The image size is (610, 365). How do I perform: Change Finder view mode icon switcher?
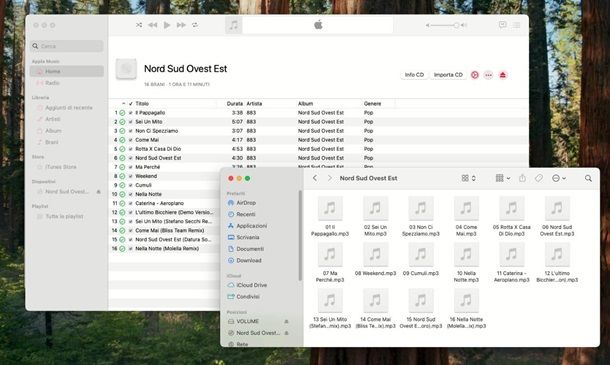click(468, 178)
